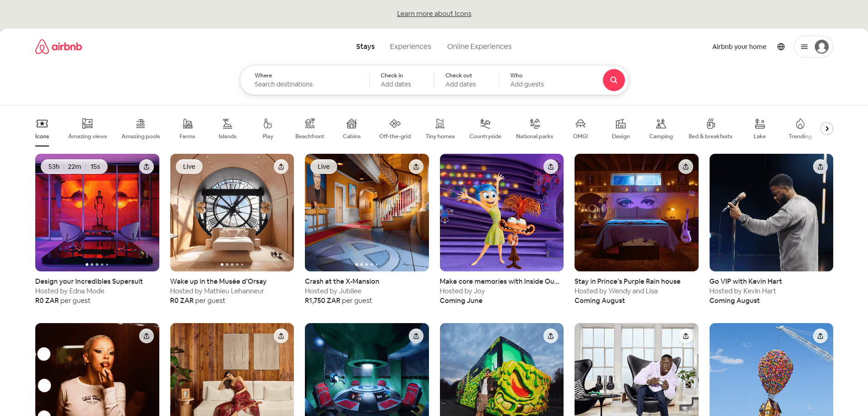Share the Musée d'Orsay listing
868x416 pixels.
coord(281,167)
